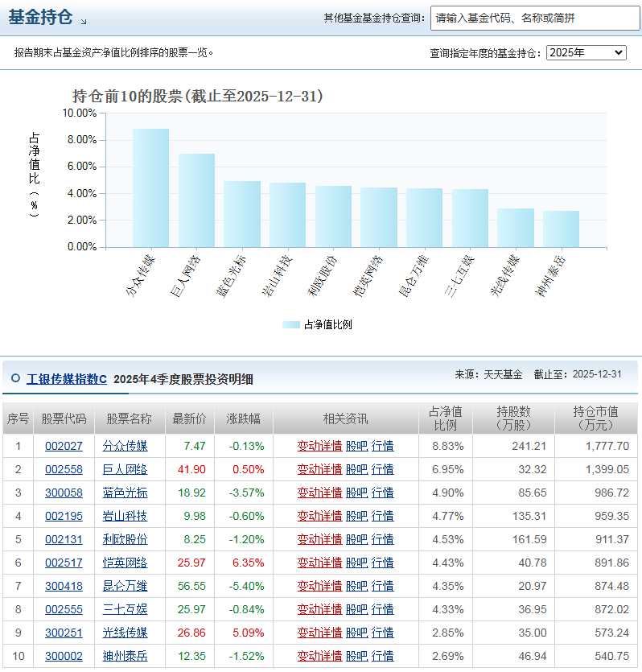View 变动详情 for 神州泰岳 row

click(x=320, y=656)
